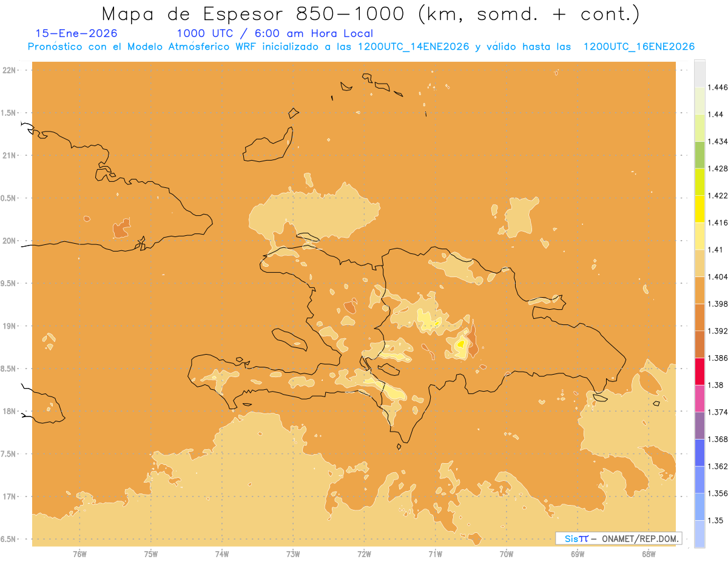Click the time label '1000 UTC / 6:00 am Hora Local'
This screenshot has height=562, width=728.
point(275,33)
